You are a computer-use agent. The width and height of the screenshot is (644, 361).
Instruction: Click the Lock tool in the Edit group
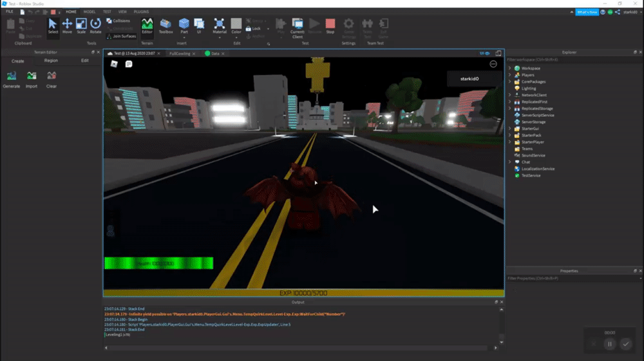pyautogui.click(x=253, y=28)
